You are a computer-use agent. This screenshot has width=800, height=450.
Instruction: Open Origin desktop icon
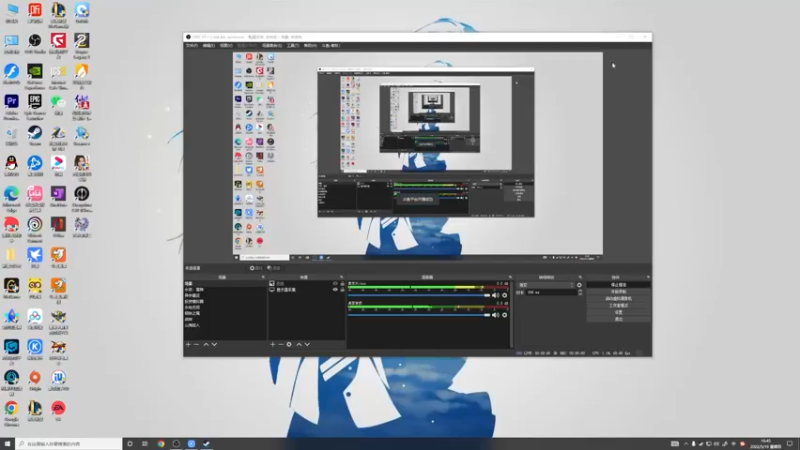[x=35, y=380]
